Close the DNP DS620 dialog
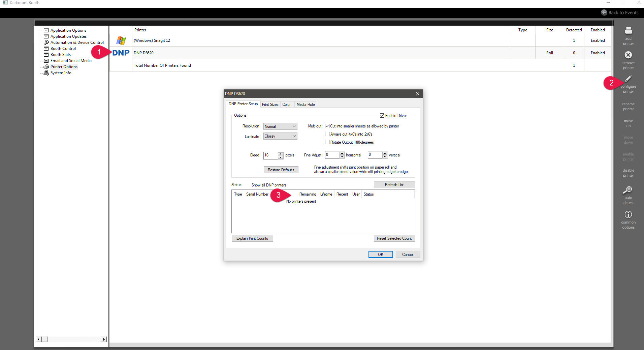Viewport: 644px width, 350px height. point(418,94)
